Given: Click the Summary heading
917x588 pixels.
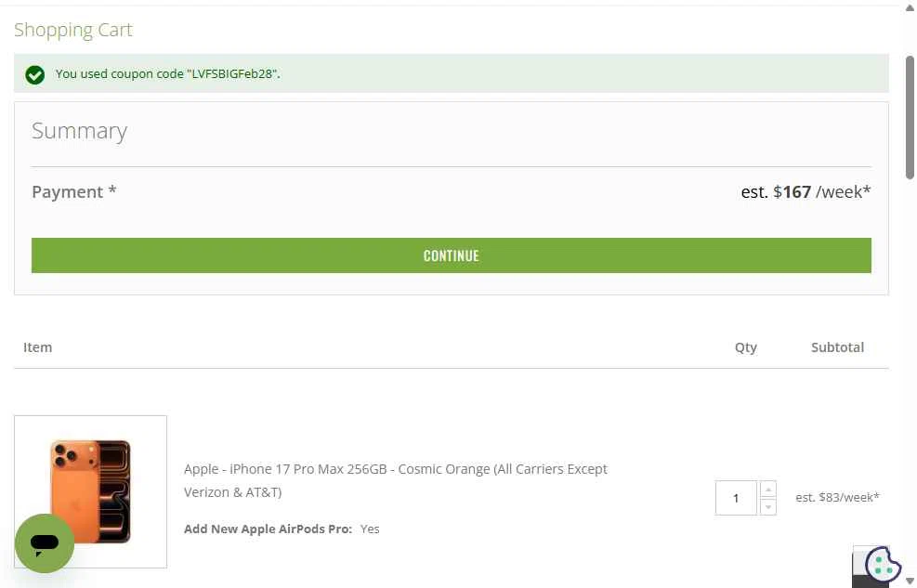Looking at the screenshot, I should pyautogui.click(x=80, y=131).
